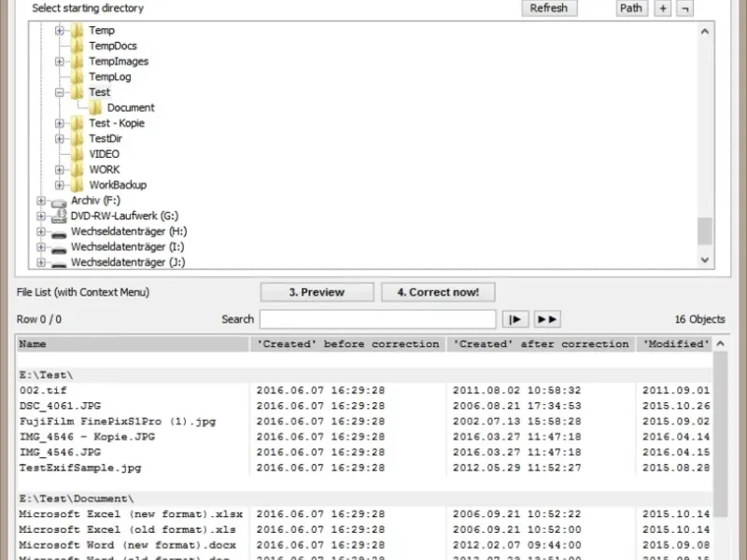Select the WorkBackup folder icon

pyautogui.click(x=77, y=185)
